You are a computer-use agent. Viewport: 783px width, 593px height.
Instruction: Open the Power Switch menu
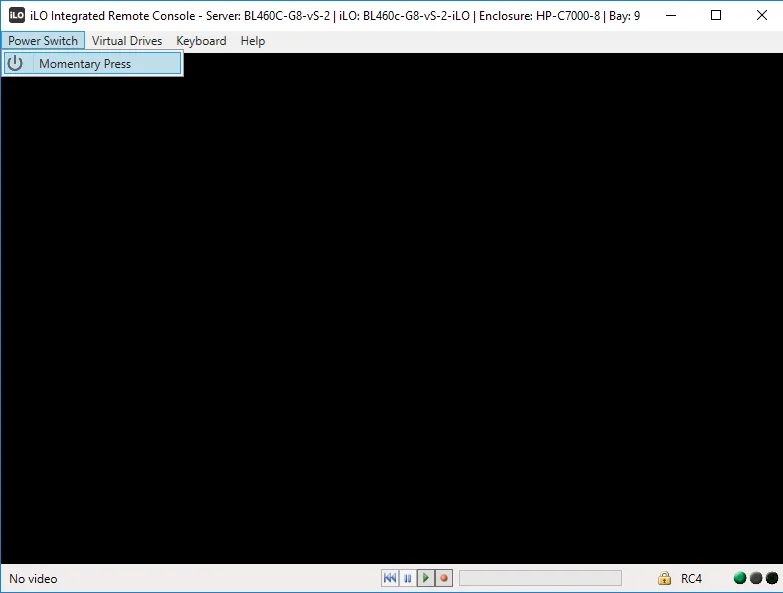click(43, 40)
